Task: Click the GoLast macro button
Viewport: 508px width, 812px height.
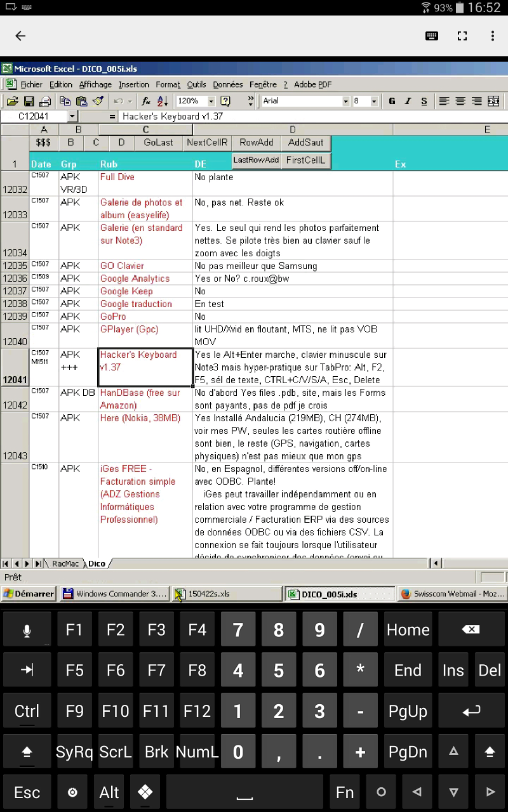Action: click(x=159, y=143)
